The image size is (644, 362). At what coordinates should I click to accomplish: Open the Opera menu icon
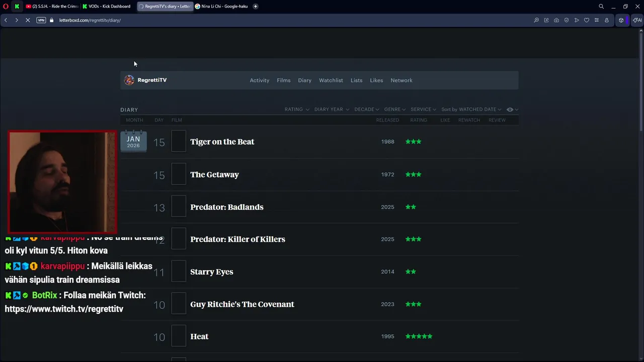6,7
